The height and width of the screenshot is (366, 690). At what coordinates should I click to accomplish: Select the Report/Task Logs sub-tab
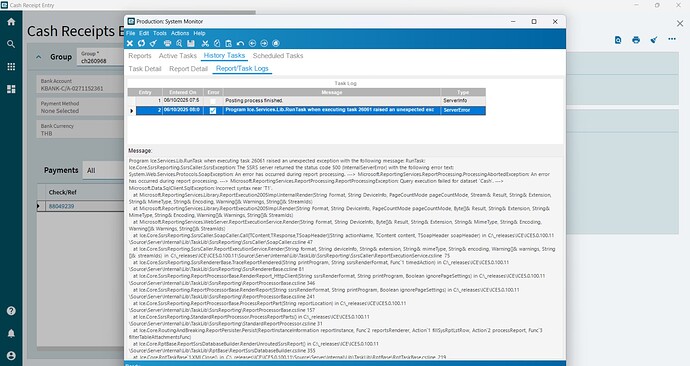pyautogui.click(x=242, y=69)
